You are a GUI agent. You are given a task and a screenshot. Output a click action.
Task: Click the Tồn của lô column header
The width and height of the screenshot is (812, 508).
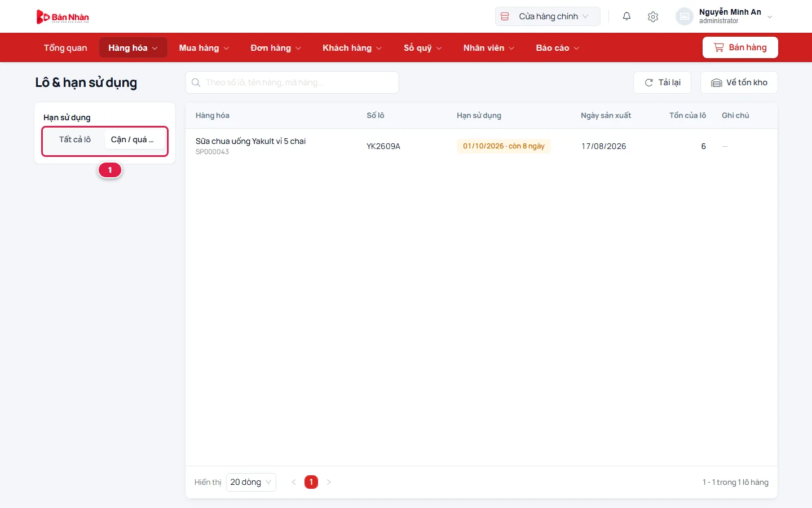click(687, 115)
